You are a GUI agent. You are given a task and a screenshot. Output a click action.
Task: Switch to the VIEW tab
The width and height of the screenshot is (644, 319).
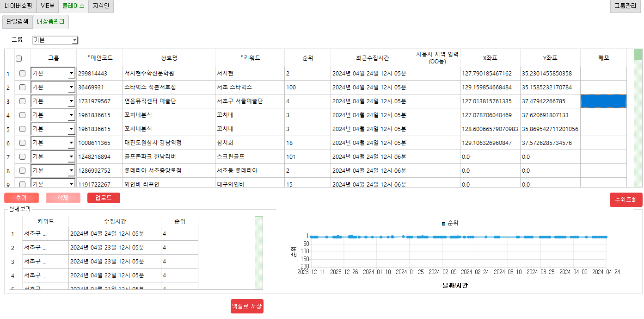pos(48,6)
